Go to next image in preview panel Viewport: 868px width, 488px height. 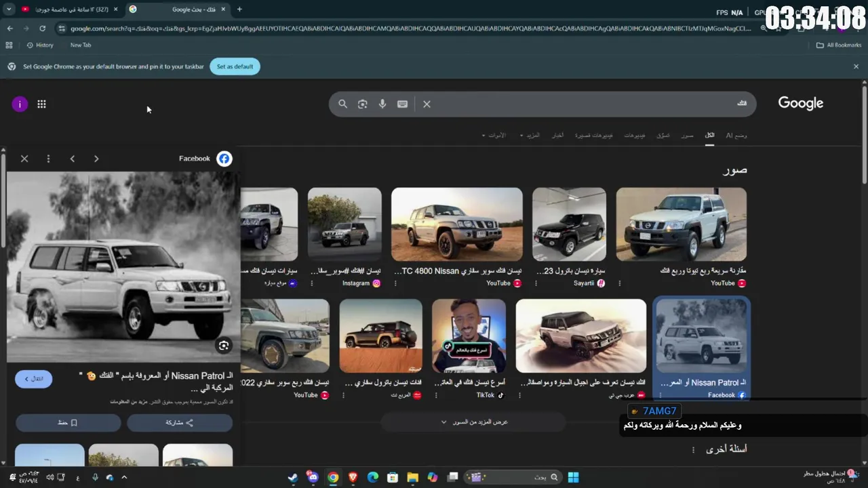[96, 159]
